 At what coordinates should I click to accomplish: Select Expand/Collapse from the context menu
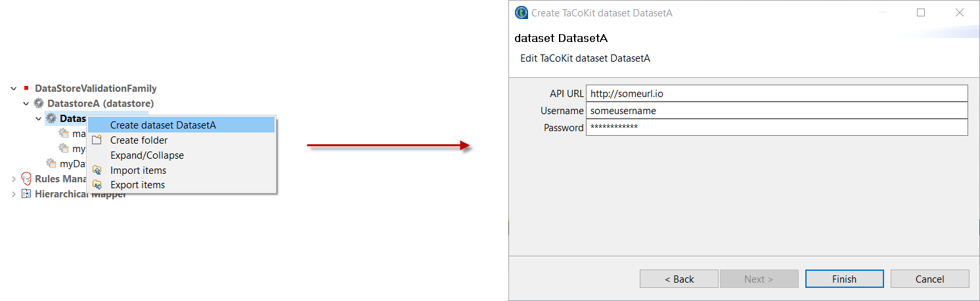pyautogui.click(x=147, y=155)
